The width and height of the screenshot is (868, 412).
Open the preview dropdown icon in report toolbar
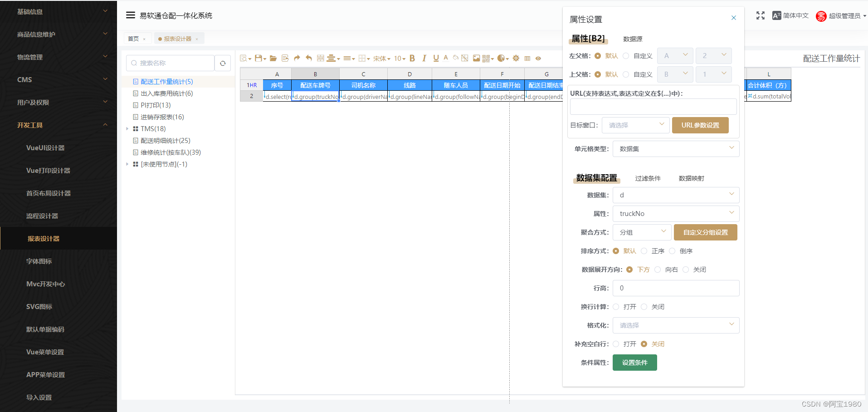tap(245, 58)
